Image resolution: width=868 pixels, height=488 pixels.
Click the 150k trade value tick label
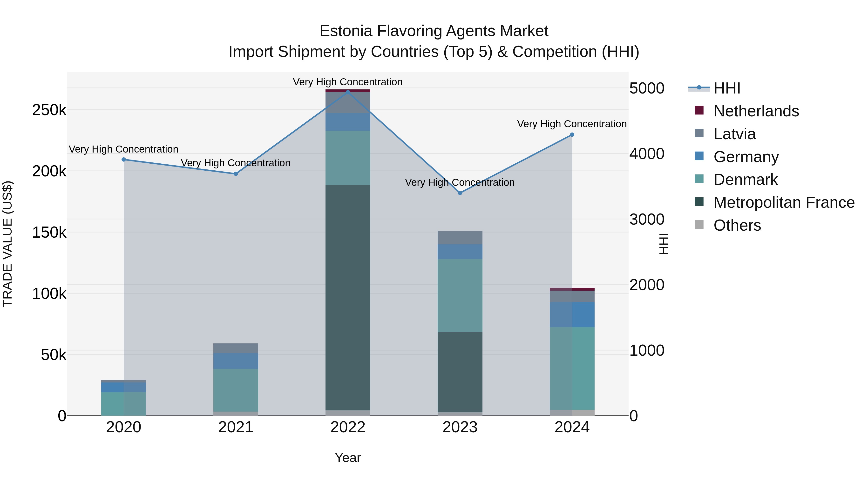tap(49, 232)
